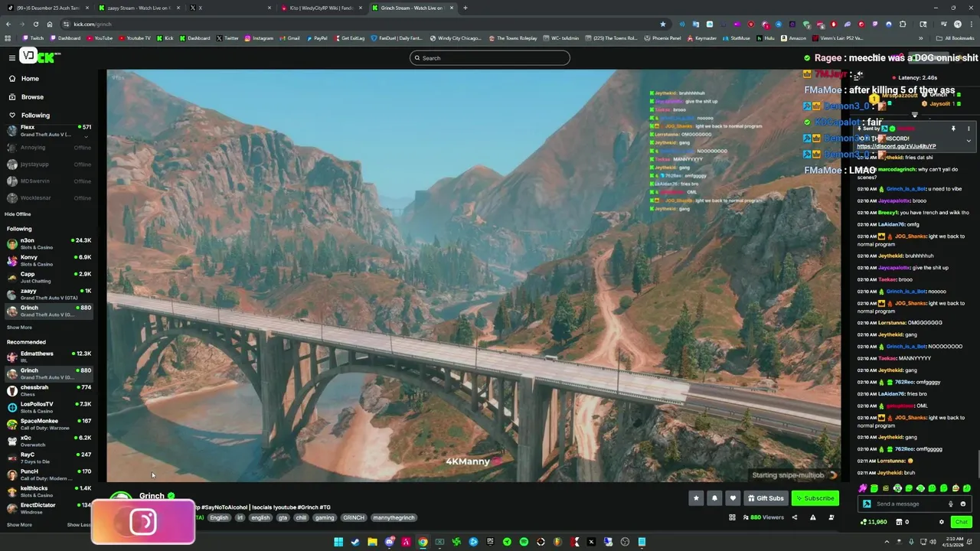Collapse the pinned Discord message chevron
980x551 pixels.
969,141
